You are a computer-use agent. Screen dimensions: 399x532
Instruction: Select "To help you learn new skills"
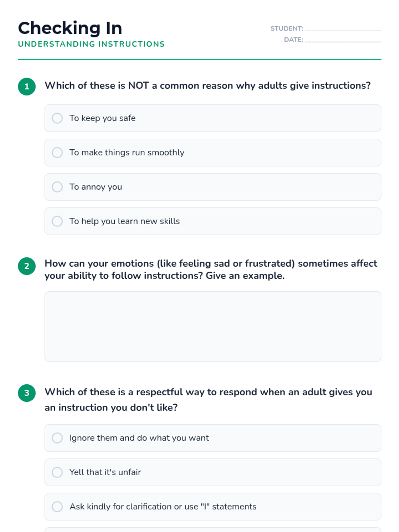coord(213,221)
